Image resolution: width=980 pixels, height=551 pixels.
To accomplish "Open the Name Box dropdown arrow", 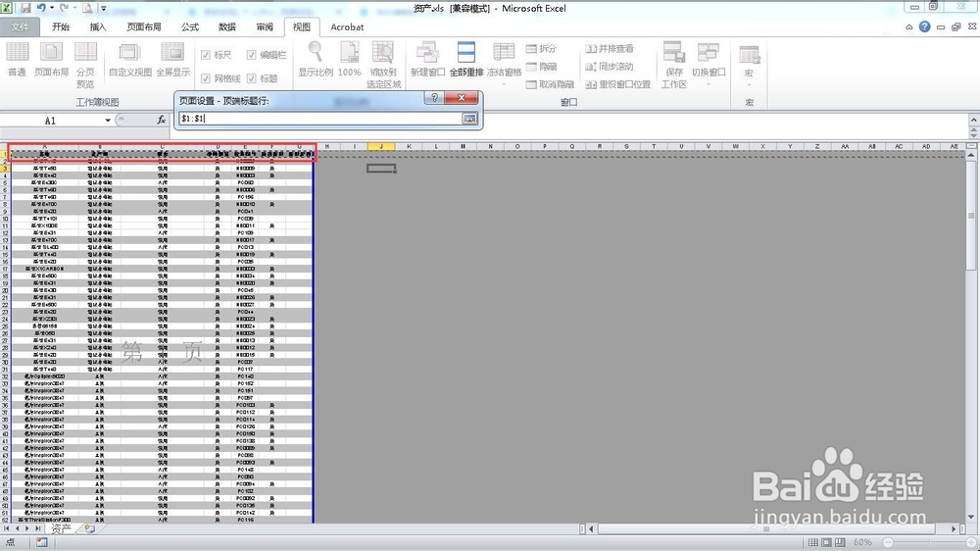I will tap(108, 120).
